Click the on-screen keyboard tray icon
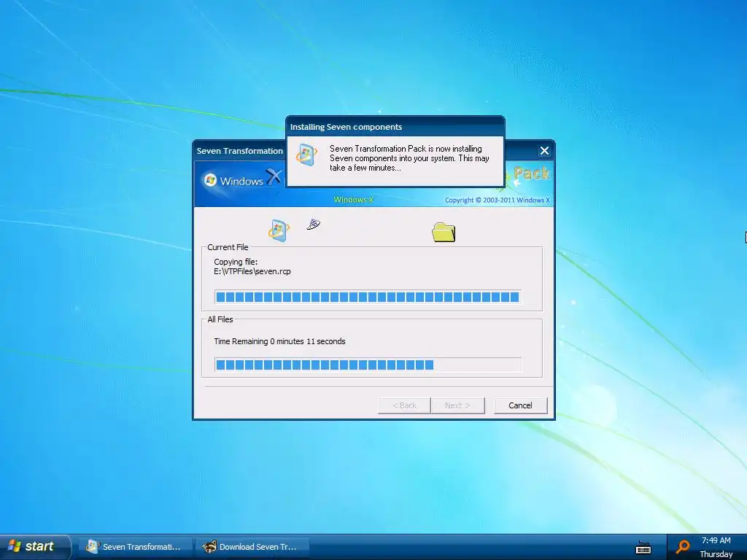 tap(643, 548)
